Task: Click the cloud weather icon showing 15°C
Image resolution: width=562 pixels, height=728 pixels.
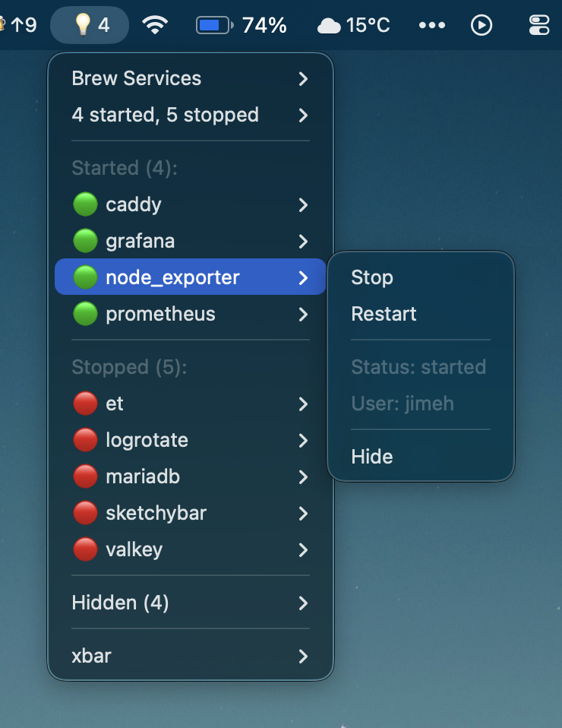Action: coord(329,26)
